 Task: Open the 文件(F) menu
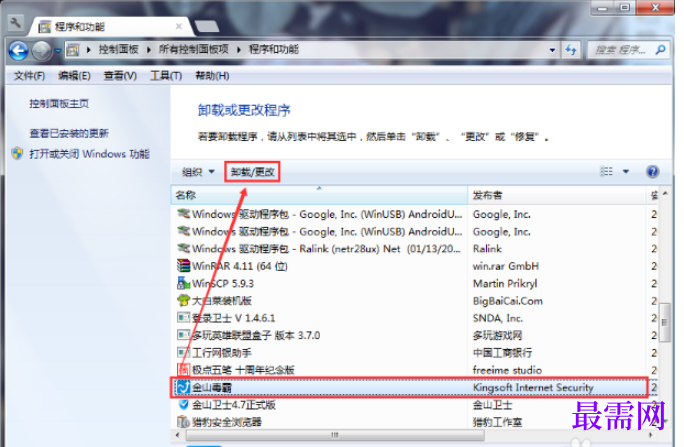pos(29,76)
